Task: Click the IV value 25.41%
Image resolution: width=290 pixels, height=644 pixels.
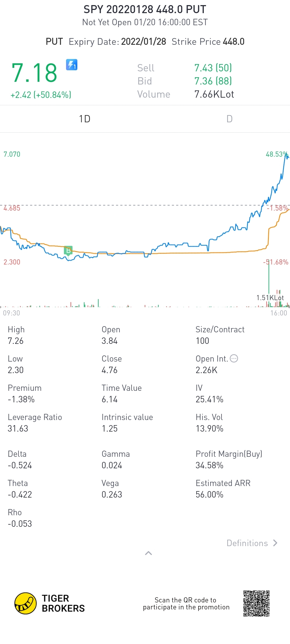Action: (209, 399)
